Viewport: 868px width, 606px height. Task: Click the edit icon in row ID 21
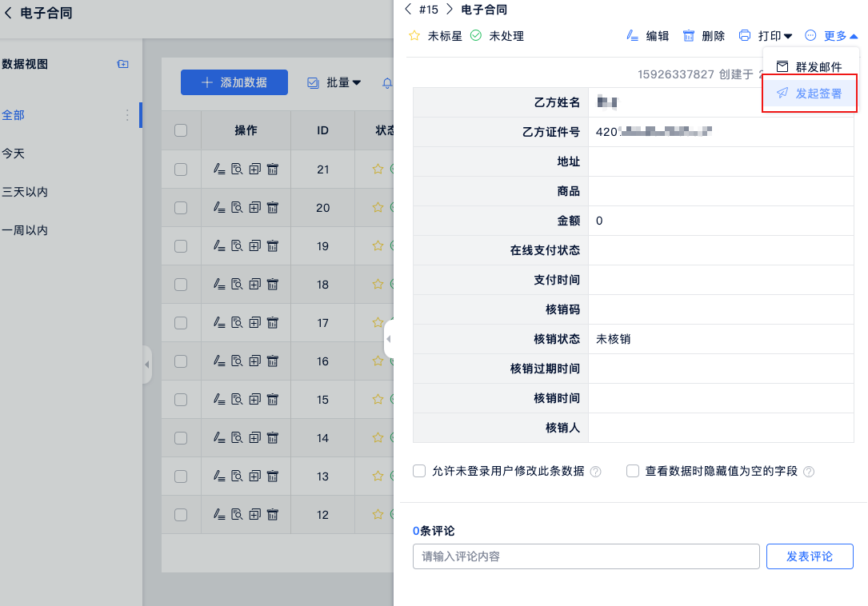pos(219,169)
